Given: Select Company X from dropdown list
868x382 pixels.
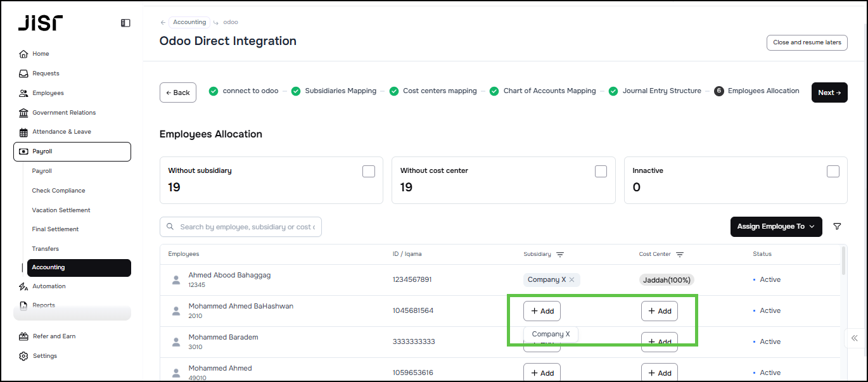Looking at the screenshot, I should 551,334.
